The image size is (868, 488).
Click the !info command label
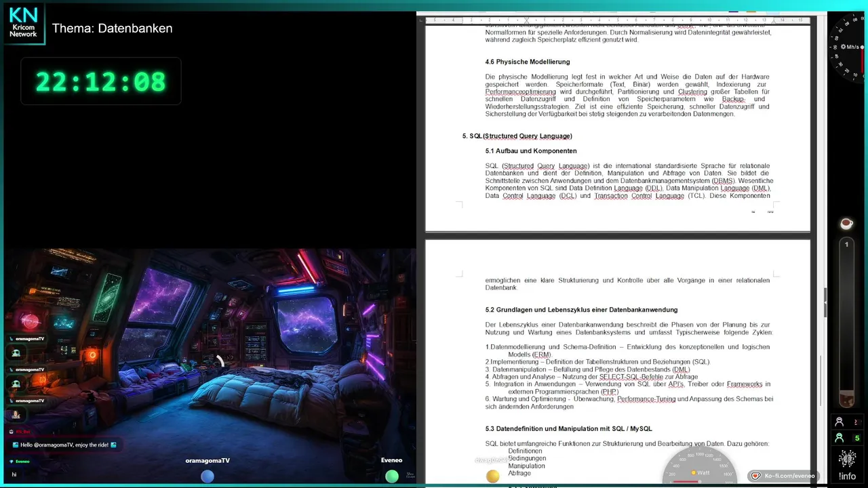[847, 476]
